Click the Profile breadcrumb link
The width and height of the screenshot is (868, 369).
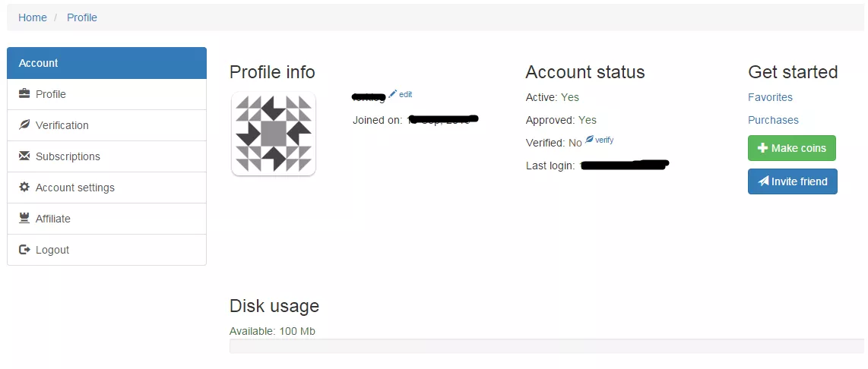(x=82, y=17)
